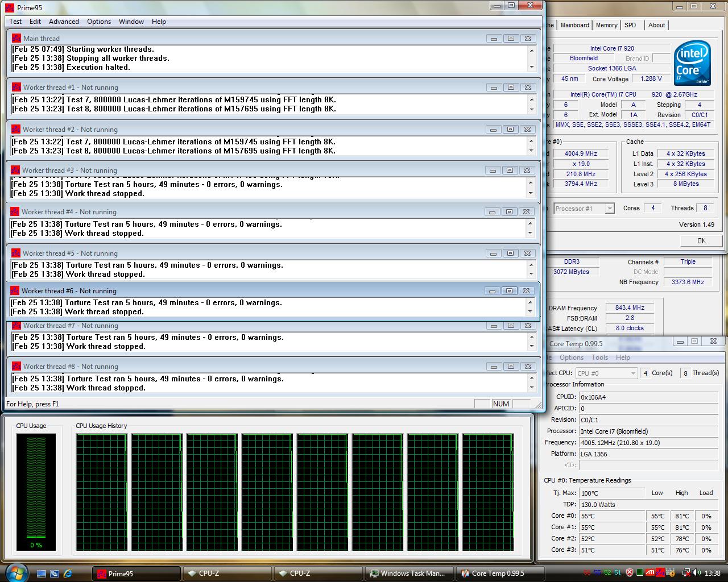Click the Worker thread #1 window icon
Viewport: 728px width, 582px height.
click(x=16, y=87)
